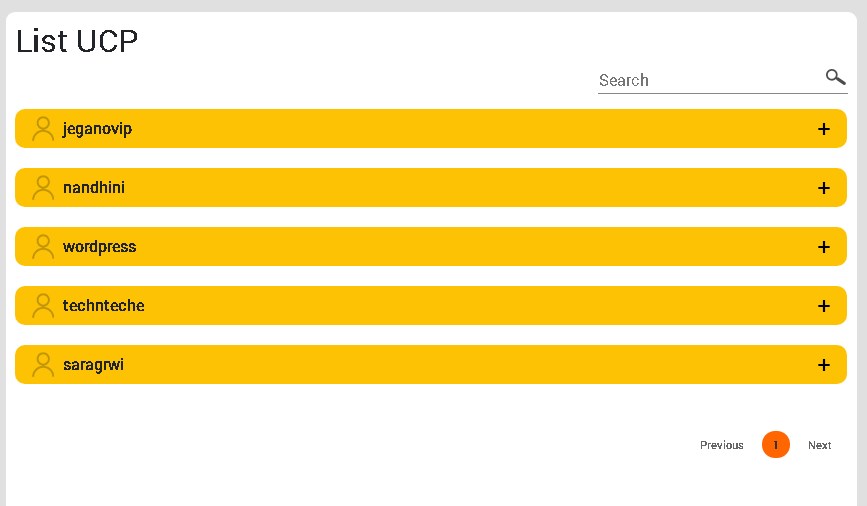
Task: Expand jeganovip row with plus icon
Action: coord(824,129)
